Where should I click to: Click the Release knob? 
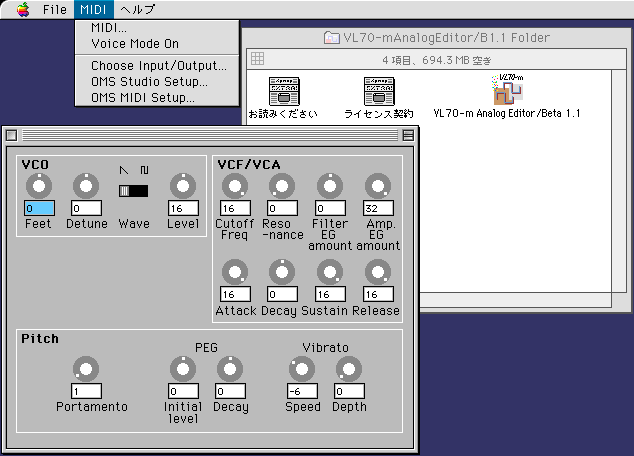coord(378,272)
